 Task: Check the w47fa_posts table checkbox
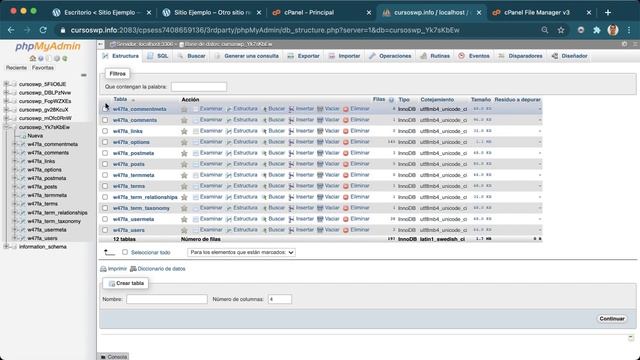point(105,164)
